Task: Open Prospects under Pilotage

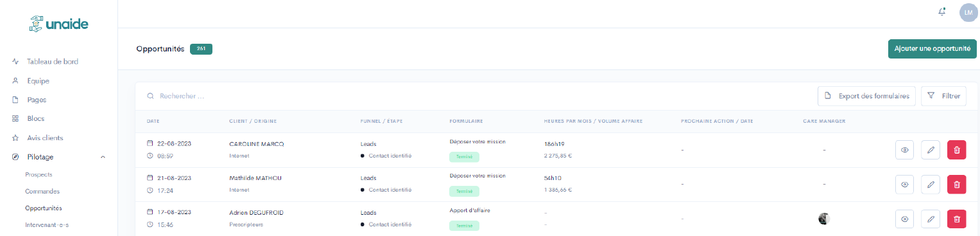Action: pyautogui.click(x=39, y=174)
